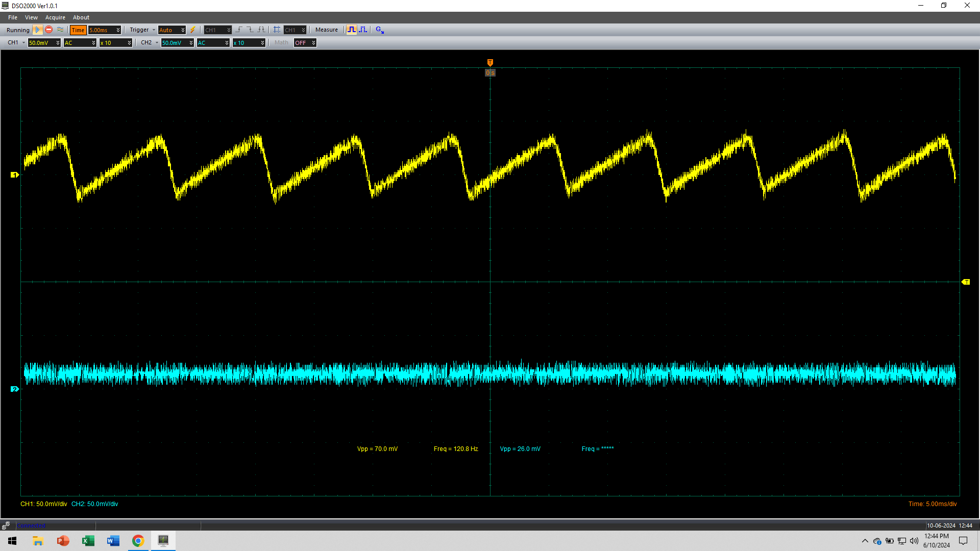This screenshot has width=980, height=551.
Task: Click the Time: 5.00ms/div status text
Action: coord(933,504)
